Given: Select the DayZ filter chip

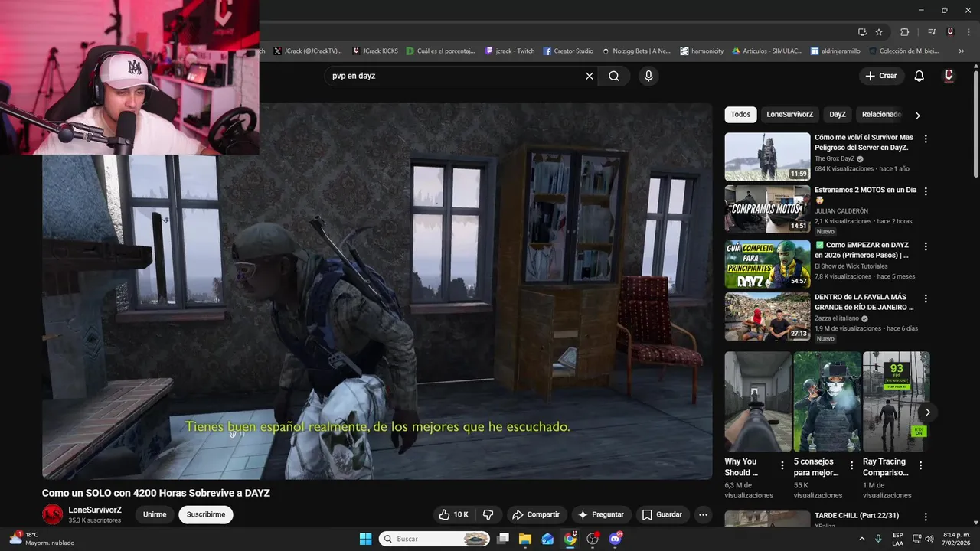Looking at the screenshot, I should click(838, 115).
